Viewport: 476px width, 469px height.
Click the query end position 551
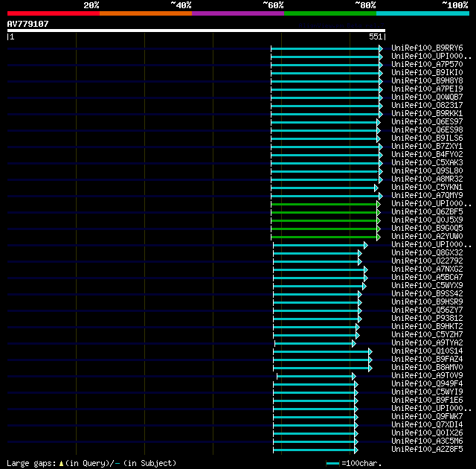pos(376,36)
